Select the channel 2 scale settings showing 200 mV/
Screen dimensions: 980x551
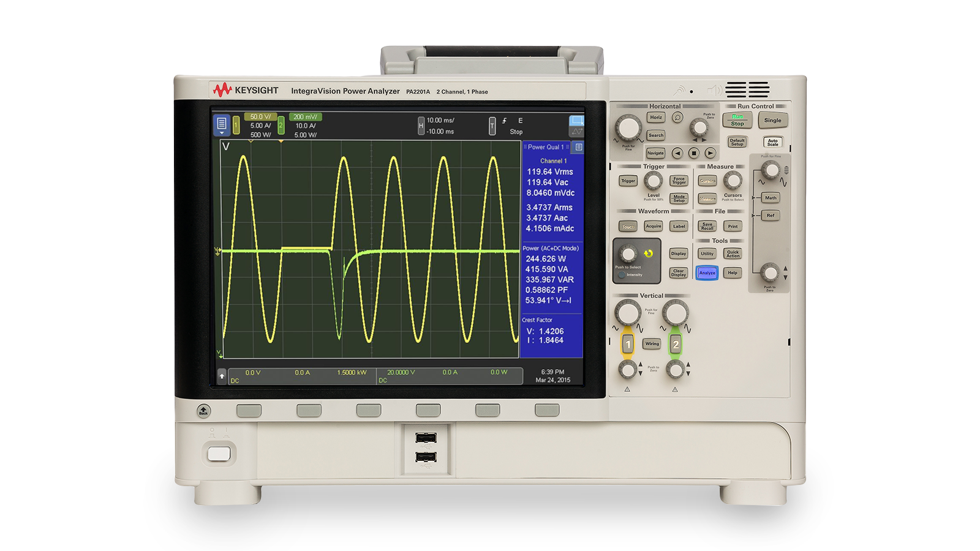(x=304, y=116)
